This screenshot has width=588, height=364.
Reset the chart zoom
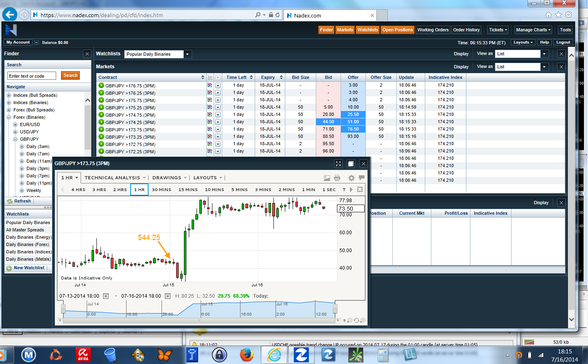[356, 320]
